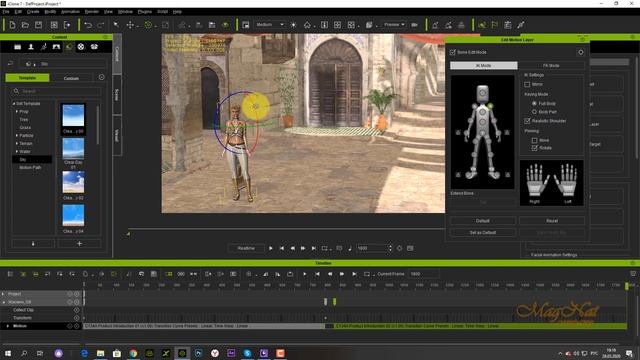Select the arrow Select tool
This screenshot has height=360, width=640.
coord(116,25)
